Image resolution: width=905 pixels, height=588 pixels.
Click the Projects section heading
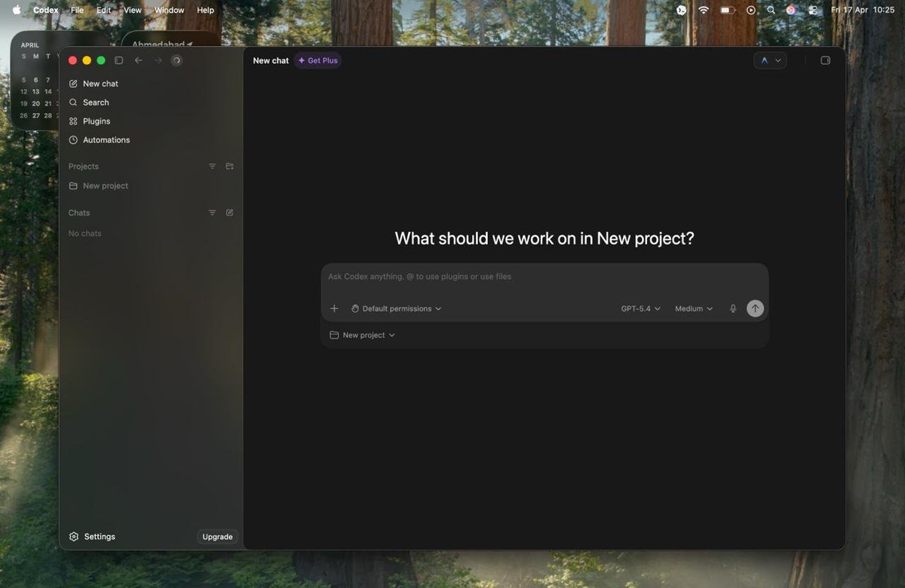[x=84, y=167]
